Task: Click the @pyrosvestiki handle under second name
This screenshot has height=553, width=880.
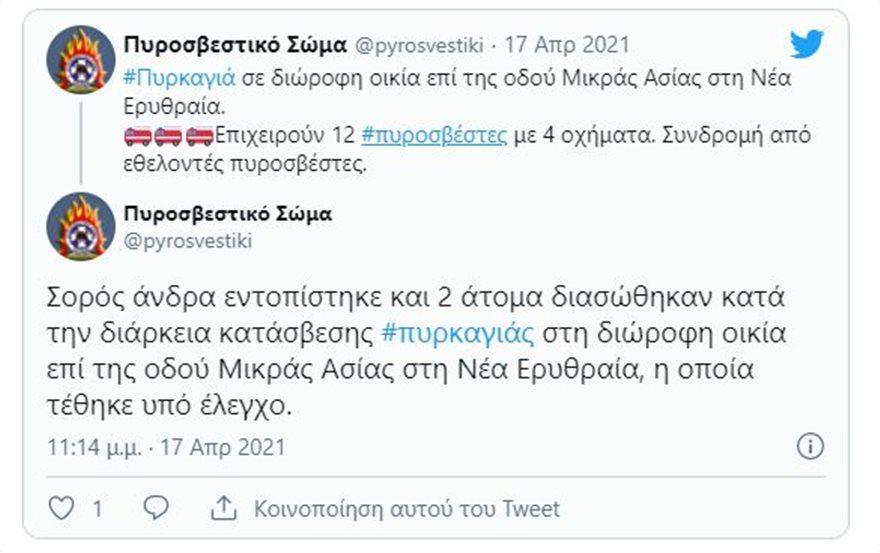Action: (x=188, y=240)
